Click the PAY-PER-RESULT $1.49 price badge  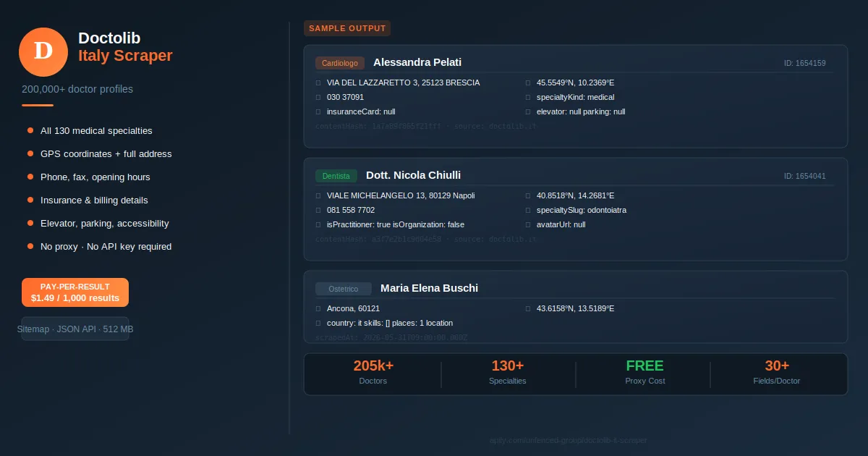coord(75,292)
